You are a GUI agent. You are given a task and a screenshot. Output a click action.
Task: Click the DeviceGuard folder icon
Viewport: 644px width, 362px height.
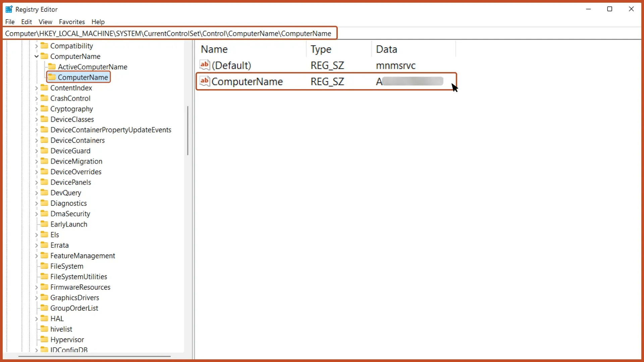[x=44, y=150]
